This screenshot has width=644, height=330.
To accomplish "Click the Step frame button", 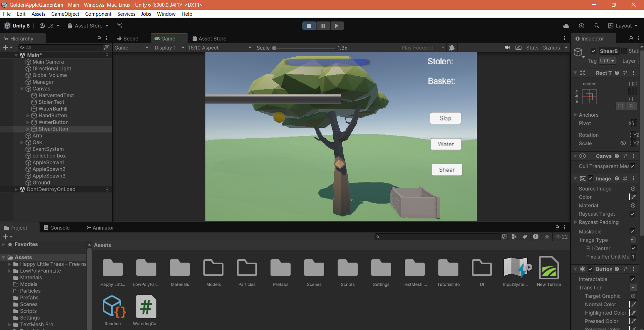I will click(337, 26).
